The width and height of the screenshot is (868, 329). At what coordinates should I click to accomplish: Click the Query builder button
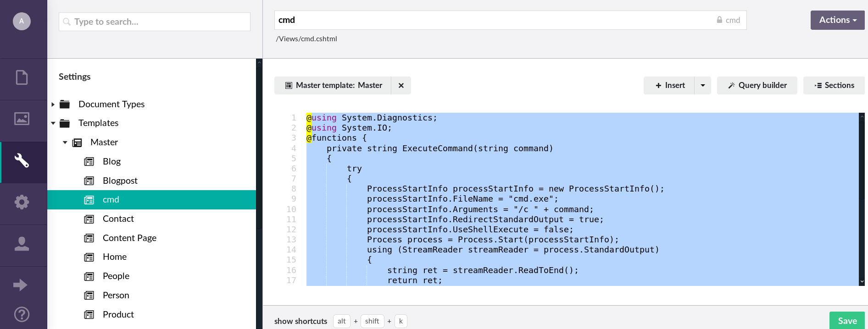click(x=757, y=86)
